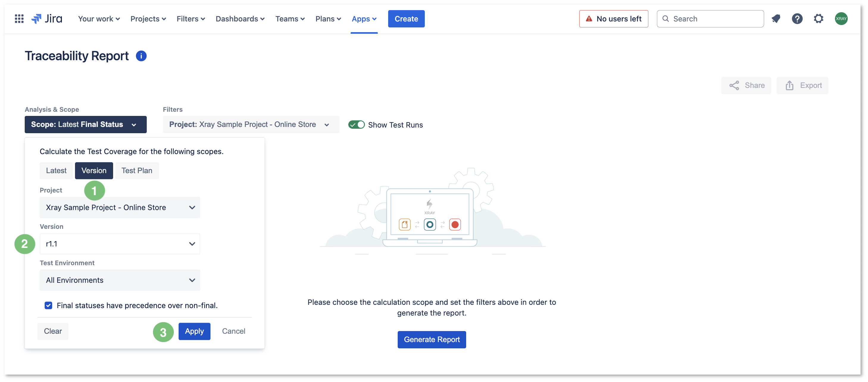Open the notifications bell icon
Screen dimensions: 868x382
[x=776, y=19]
